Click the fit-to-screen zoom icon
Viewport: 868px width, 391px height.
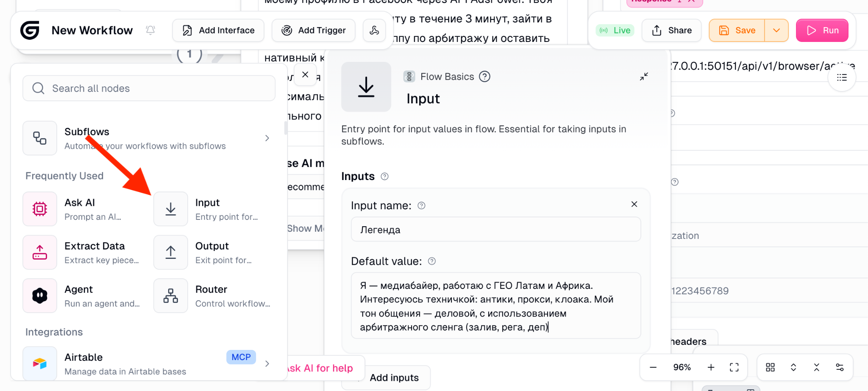734,367
